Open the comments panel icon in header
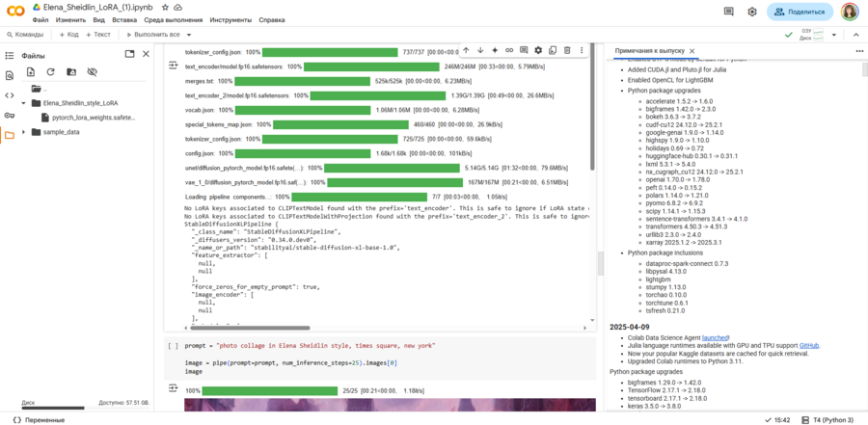This screenshot has height=425, width=868. 729,12
